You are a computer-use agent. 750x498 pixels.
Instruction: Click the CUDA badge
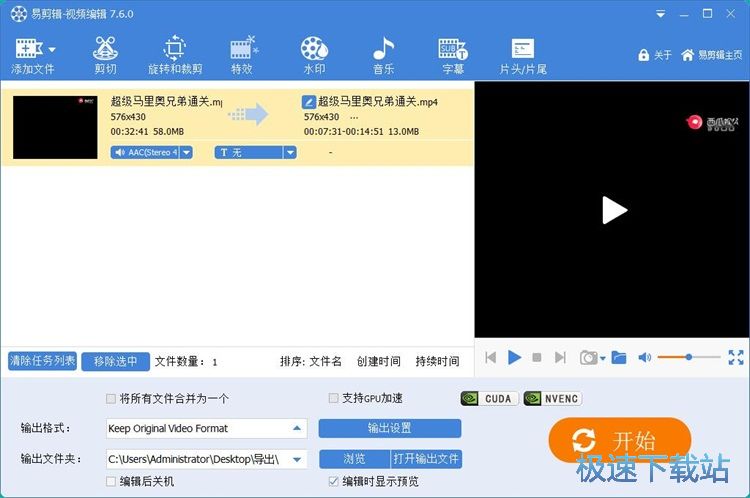489,398
